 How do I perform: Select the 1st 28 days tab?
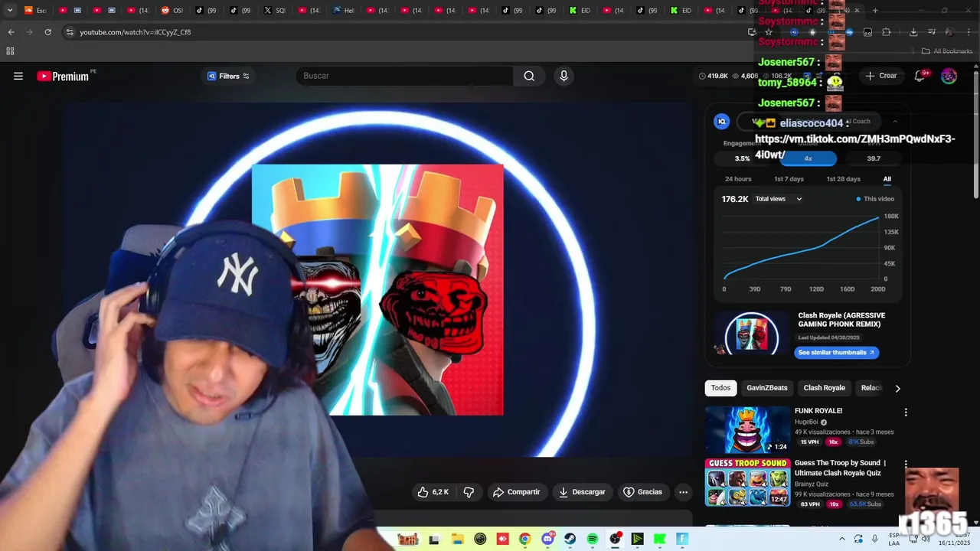(x=843, y=179)
